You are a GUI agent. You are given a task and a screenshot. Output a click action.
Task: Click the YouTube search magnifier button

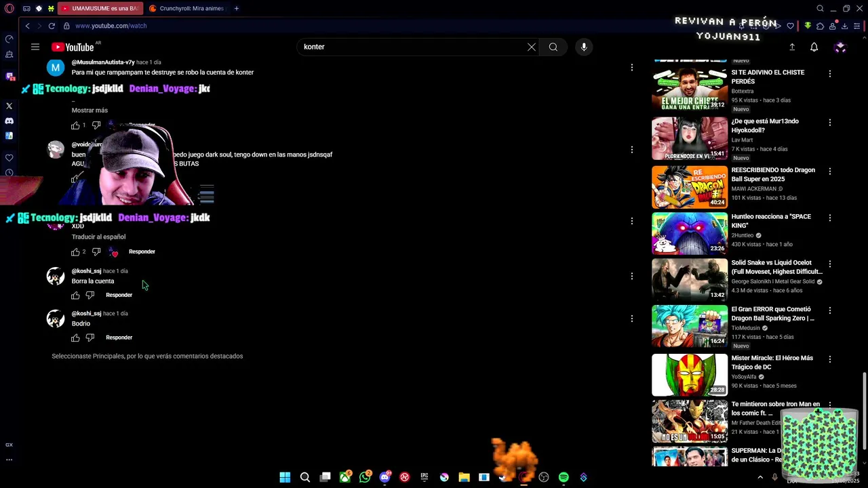(x=553, y=47)
